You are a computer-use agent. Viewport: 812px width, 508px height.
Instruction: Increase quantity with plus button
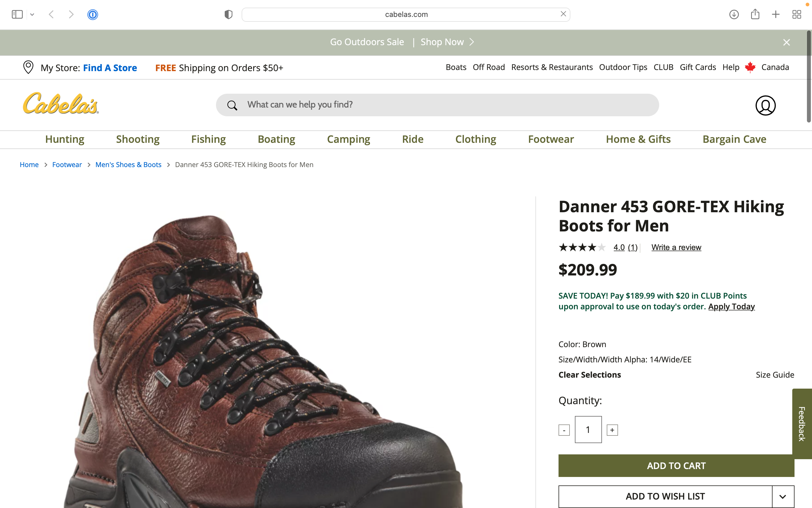[612, 430]
